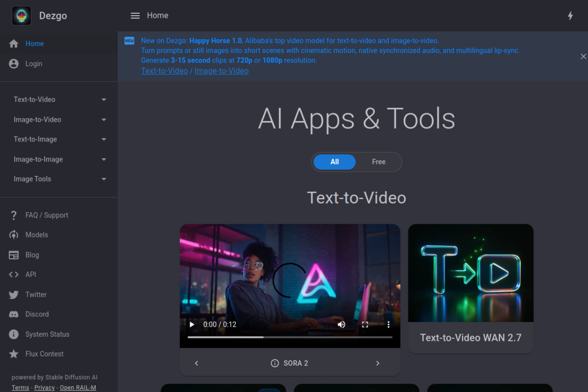
Task: Open FAQ / Support page
Action: tap(59, 215)
